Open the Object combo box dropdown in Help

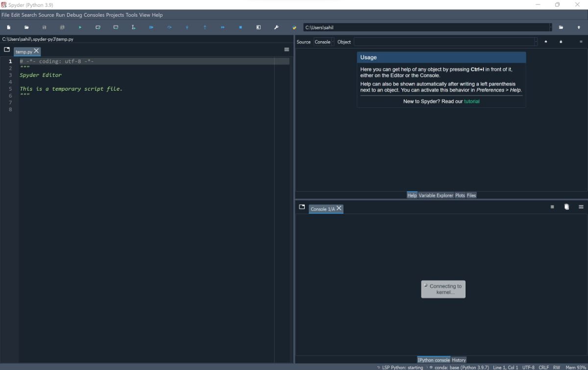[535, 42]
